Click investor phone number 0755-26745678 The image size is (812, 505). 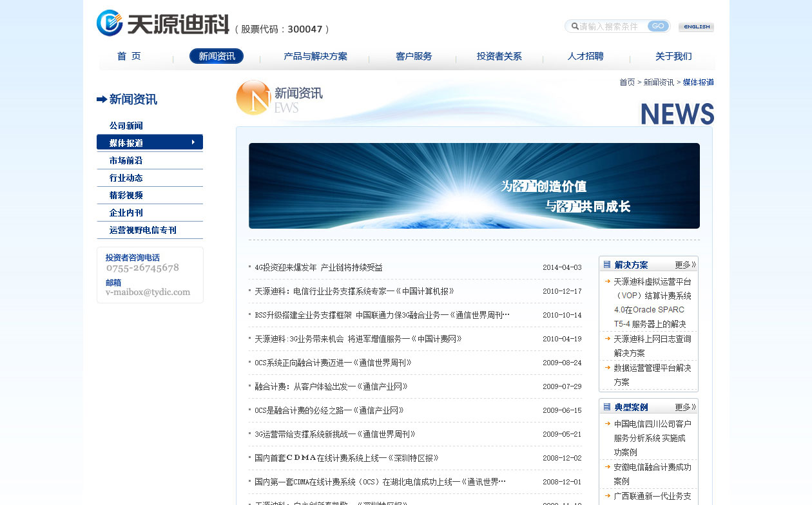[142, 268]
